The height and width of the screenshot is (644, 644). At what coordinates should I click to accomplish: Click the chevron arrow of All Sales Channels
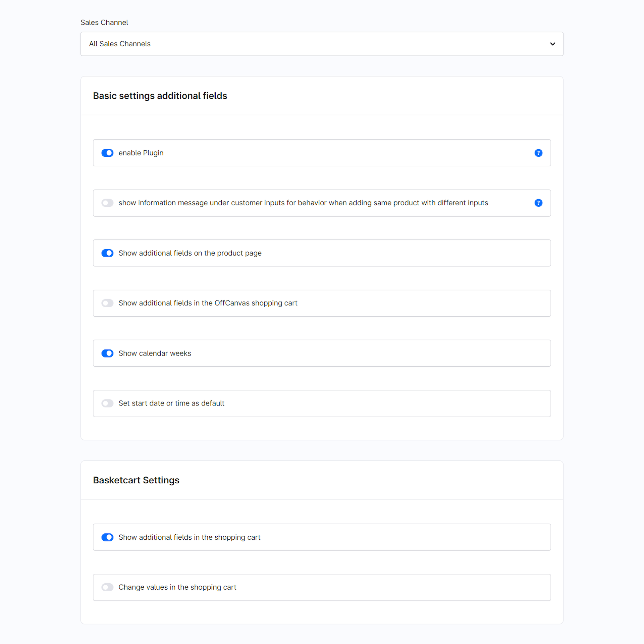552,44
